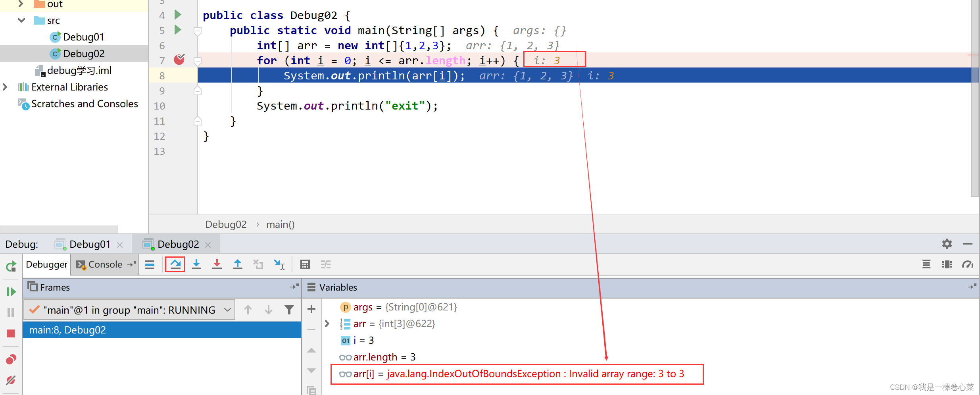Expand the arr variable in Variables
980x395 pixels.
tap(327, 324)
